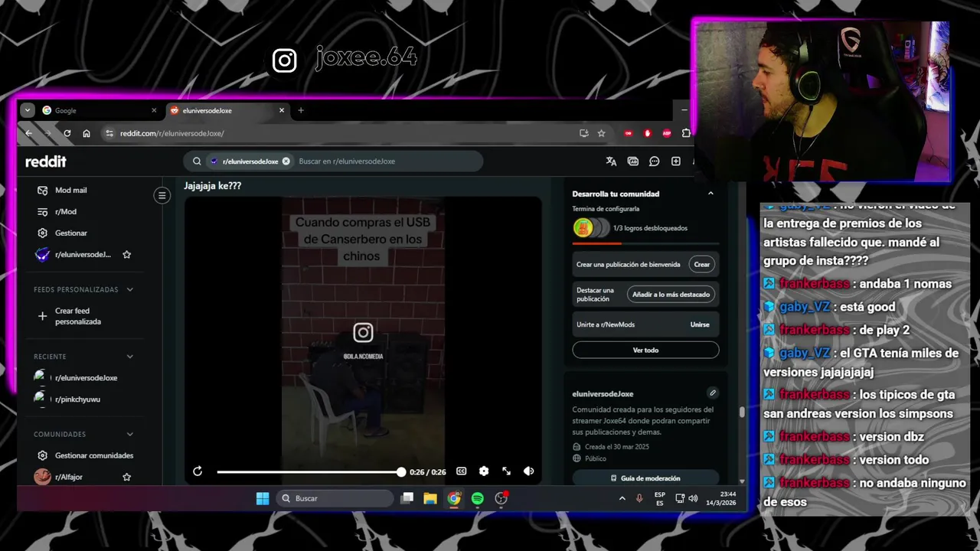Open the translate icon in Reddit header
The width and height of the screenshot is (980, 551).
point(611,161)
